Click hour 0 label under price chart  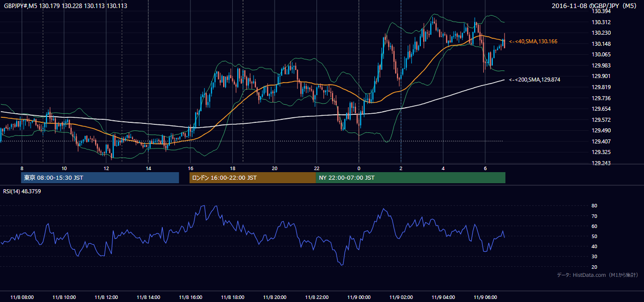pyautogui.click(x=359, y=168)
